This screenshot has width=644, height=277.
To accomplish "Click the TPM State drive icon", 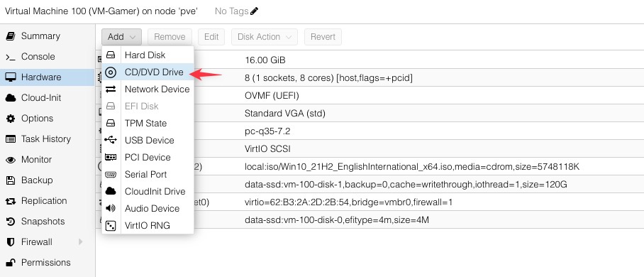I will coord(111,124).
